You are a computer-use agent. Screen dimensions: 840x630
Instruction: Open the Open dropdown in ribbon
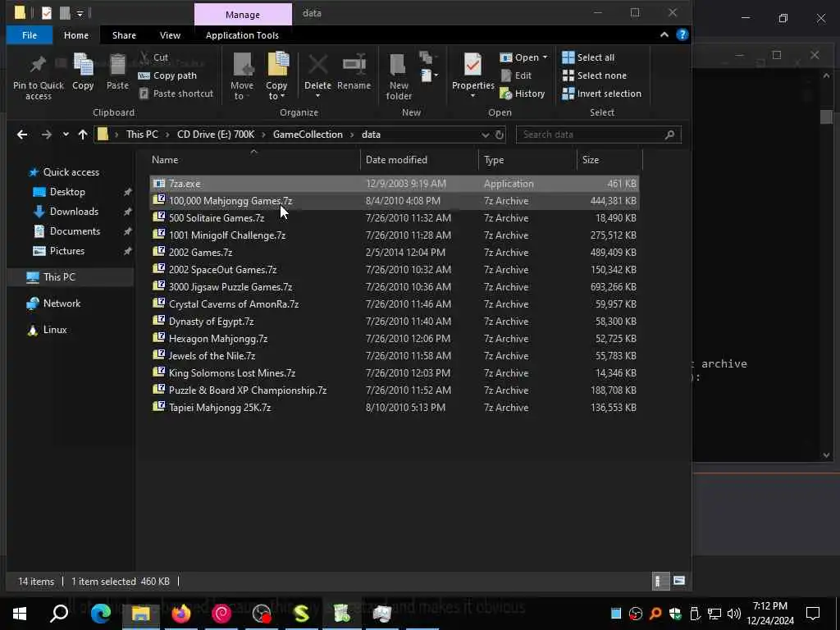point(523,57)
